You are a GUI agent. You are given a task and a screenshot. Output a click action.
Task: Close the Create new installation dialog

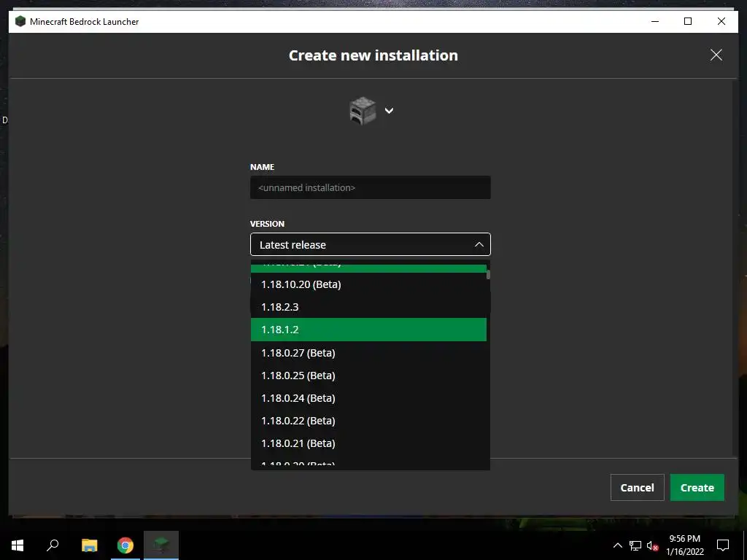pyautogui.click(x=716, y=55)
